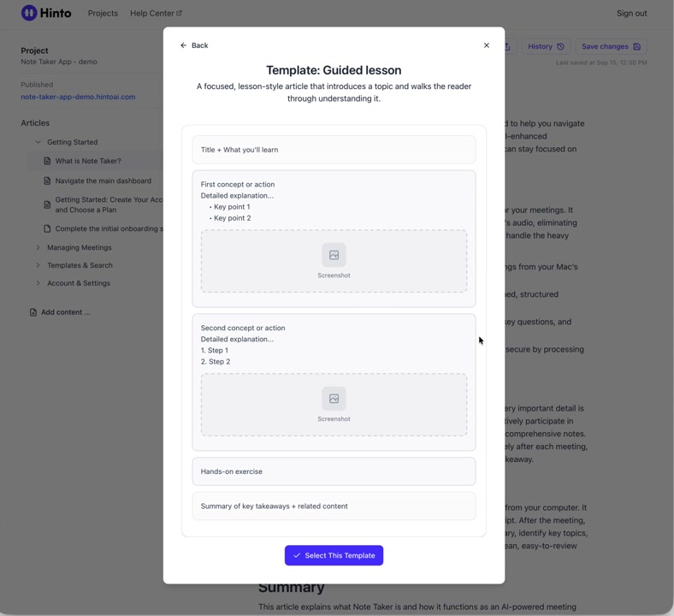674x616 pixels.
Task: Close the template dialog with X
Action: [487, 45]
